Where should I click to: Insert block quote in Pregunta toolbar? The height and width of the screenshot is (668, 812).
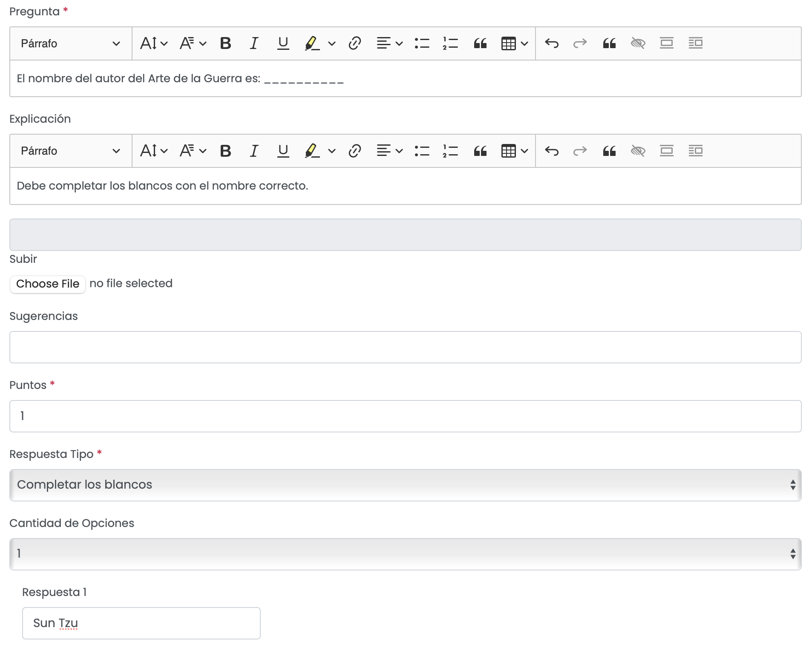pyautogui.click(x=480, y=43)
